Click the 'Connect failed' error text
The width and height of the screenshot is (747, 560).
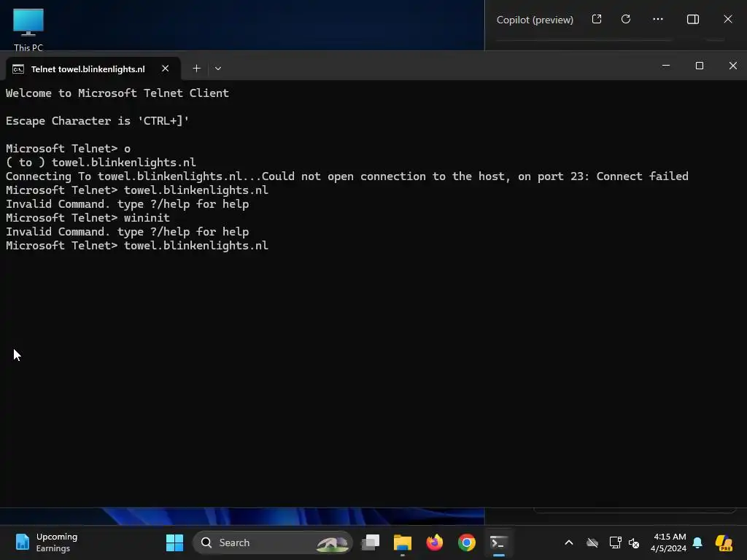642,176
